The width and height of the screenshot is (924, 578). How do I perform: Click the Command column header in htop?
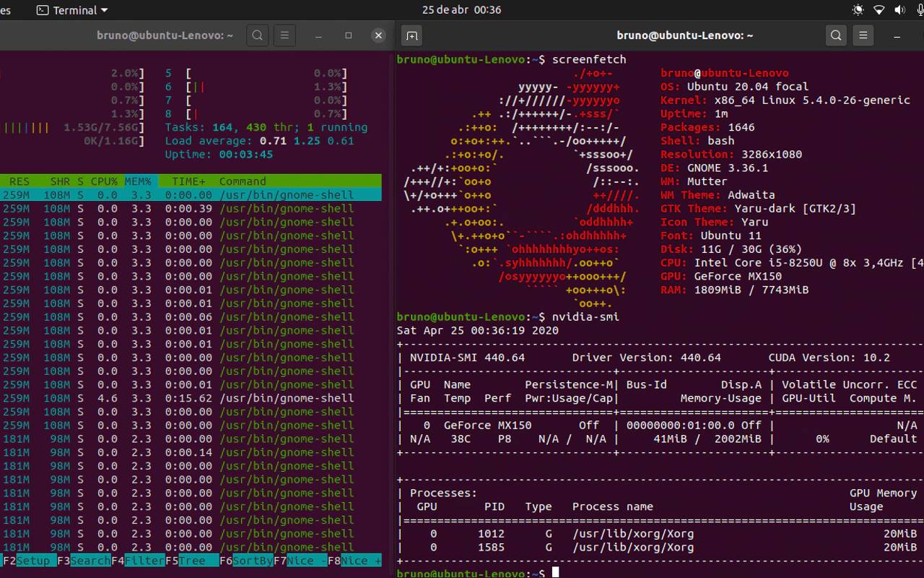[243, 181]
